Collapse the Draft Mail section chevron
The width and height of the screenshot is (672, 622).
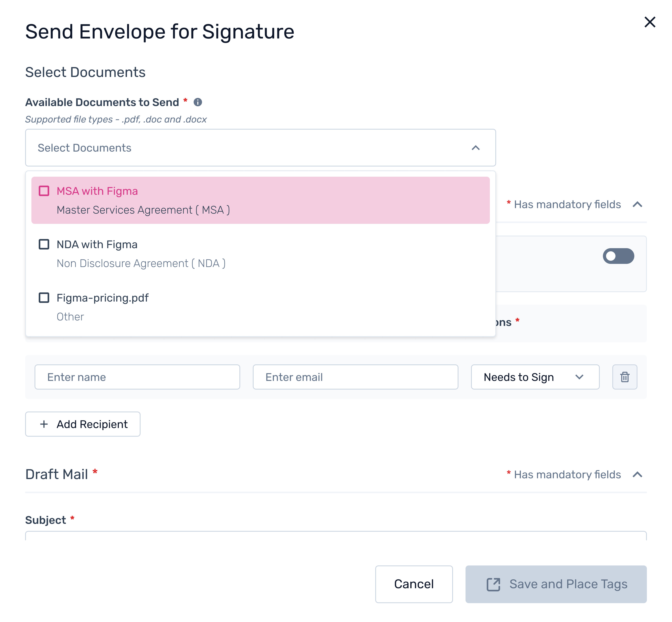(x=637, y=475)
